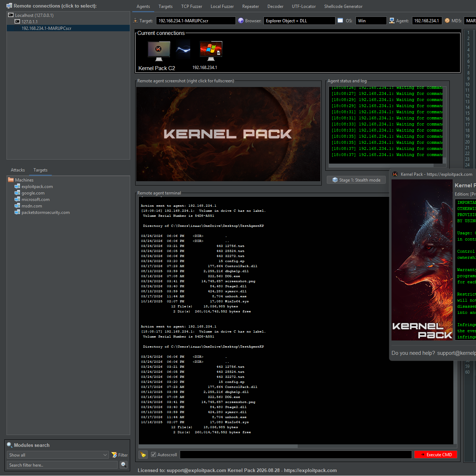Screen dimensions: 476x476
Task: Click the Kernel Pack popup logo icon
Action: 395,174
